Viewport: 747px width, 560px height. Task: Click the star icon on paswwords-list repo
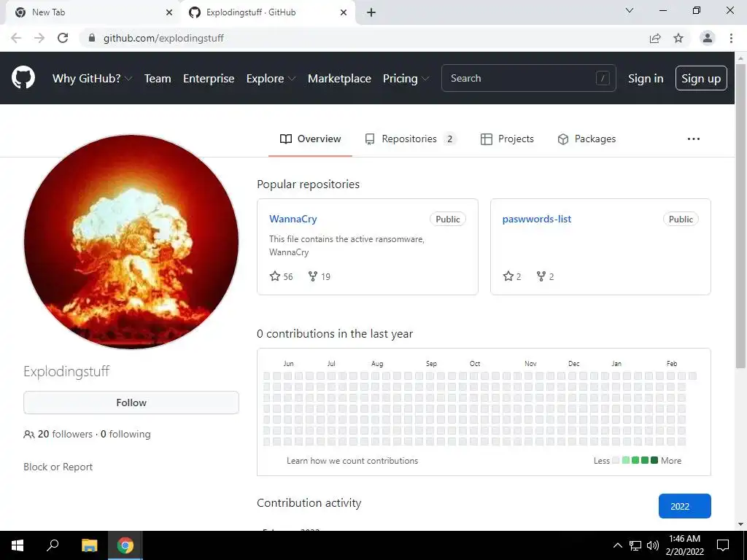tap(508, 276)
